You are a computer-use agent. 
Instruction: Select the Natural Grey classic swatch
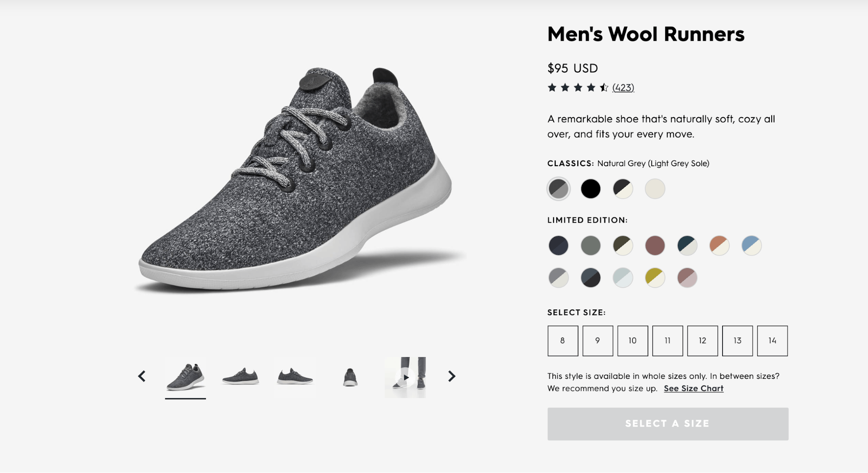[558, 189]
